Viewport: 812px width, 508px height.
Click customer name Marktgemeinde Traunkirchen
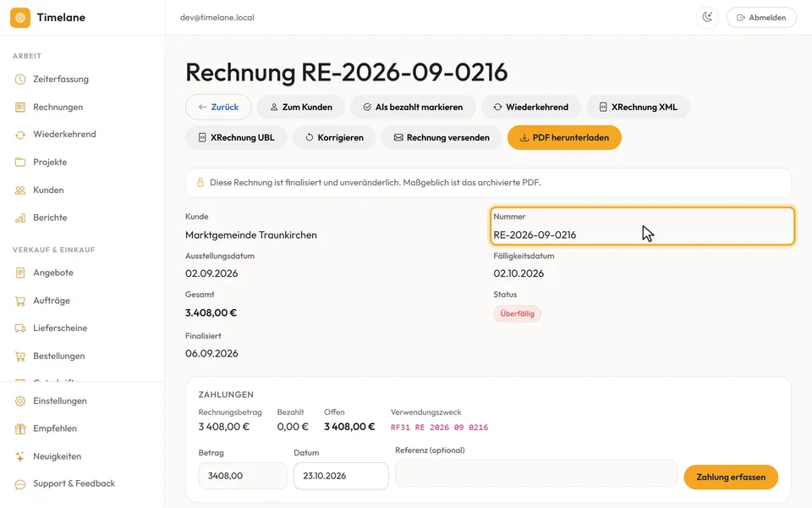coord(251,235)
